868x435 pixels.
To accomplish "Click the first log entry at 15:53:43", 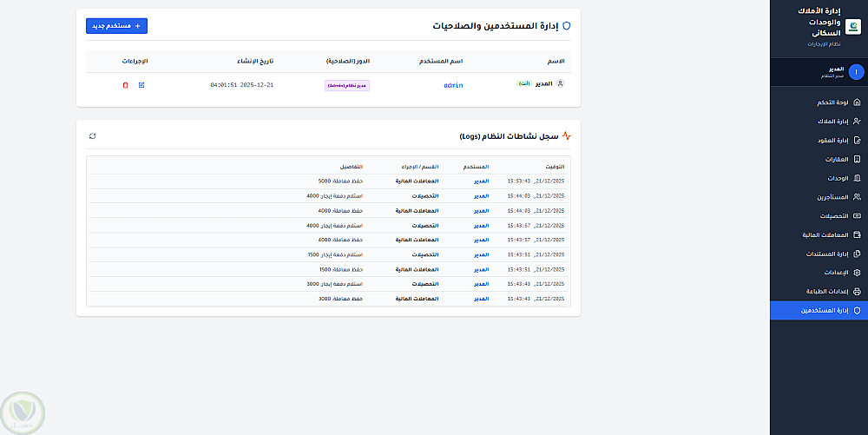I will pyautogui.click(x=328, y=181).
